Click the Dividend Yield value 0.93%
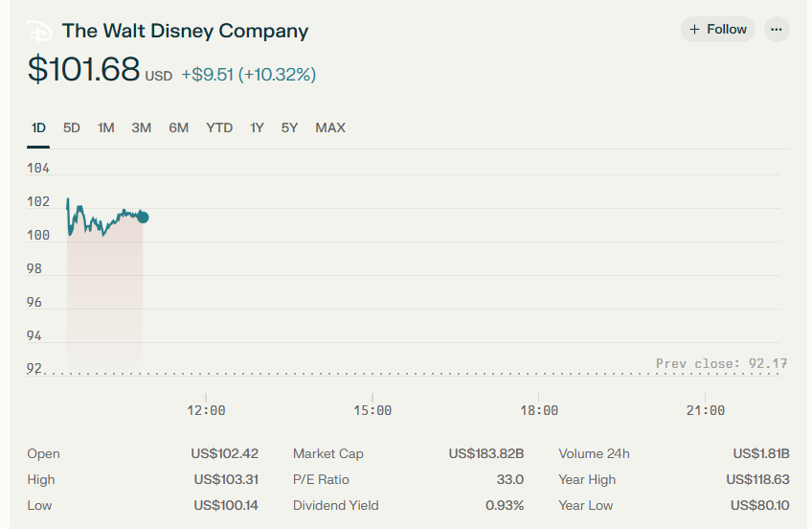 505,505
